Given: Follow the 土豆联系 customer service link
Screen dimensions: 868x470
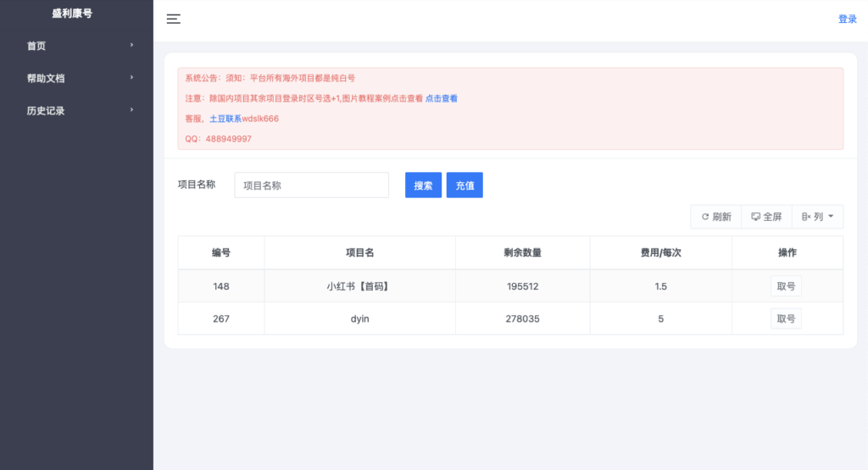Looking at the screenshot, I should click(225, 119).
